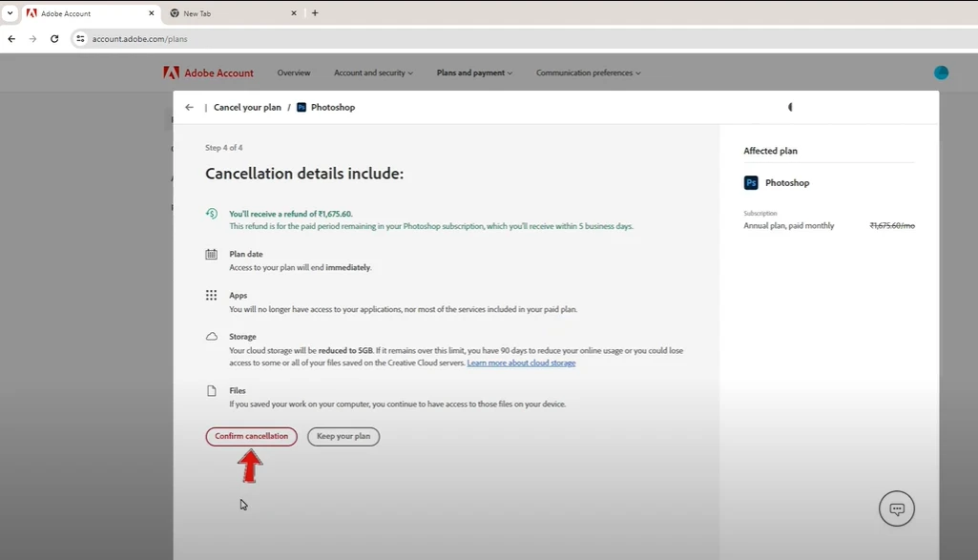The image size is (978, 560).
Task: Click the Affected plan heading
Action: (x=770, y=151)
